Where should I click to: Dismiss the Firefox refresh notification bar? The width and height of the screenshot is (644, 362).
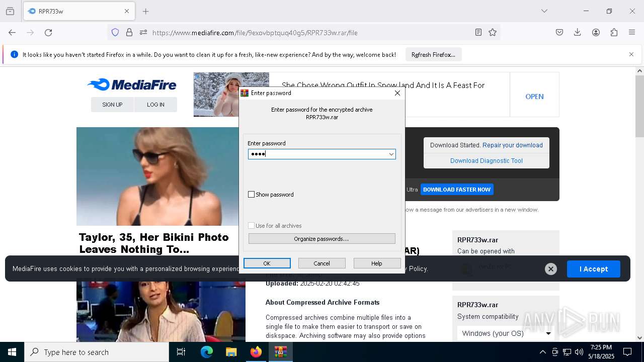tap(631, 54)
